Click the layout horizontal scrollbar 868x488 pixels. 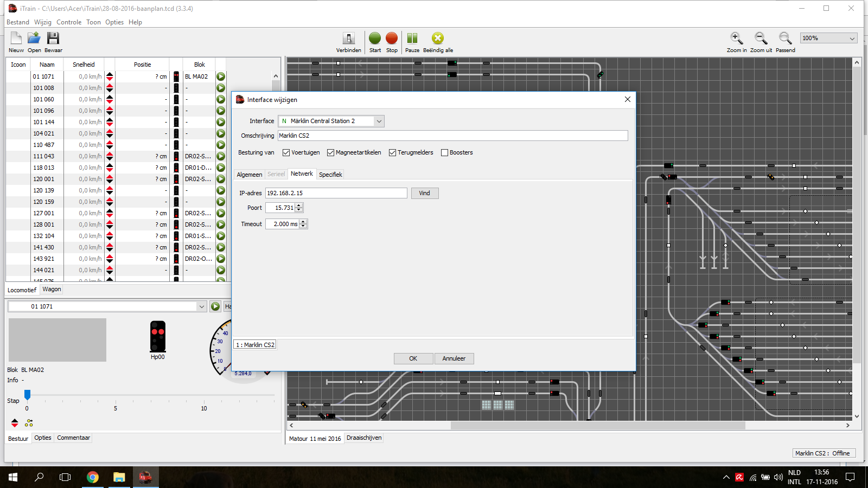point(598,426)
